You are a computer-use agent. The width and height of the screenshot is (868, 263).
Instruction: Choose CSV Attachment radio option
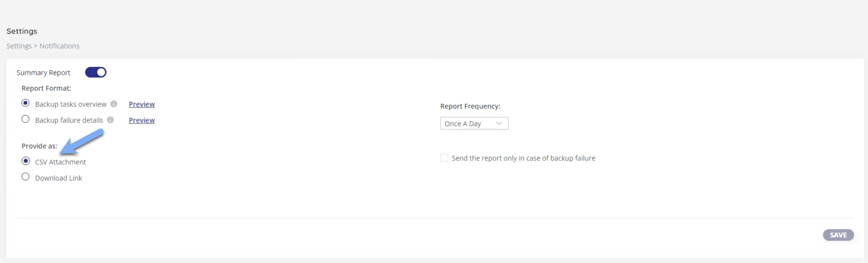pos(25,161)
